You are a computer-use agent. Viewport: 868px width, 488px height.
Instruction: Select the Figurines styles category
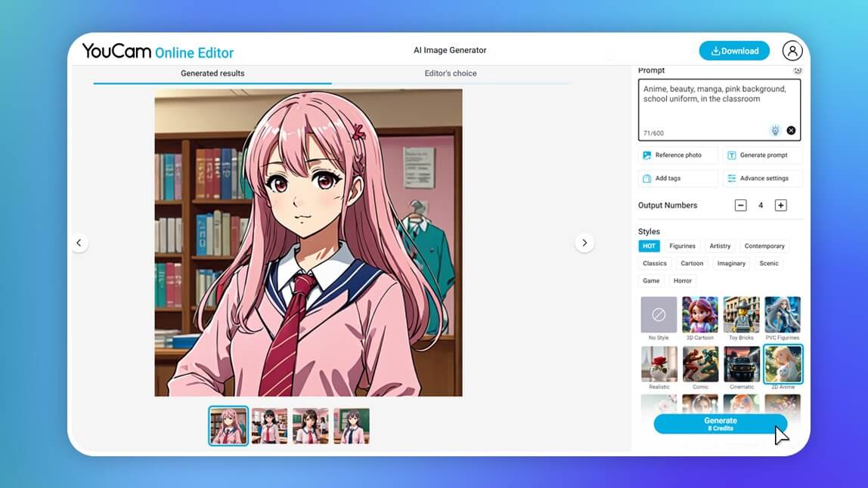[682, 246]
